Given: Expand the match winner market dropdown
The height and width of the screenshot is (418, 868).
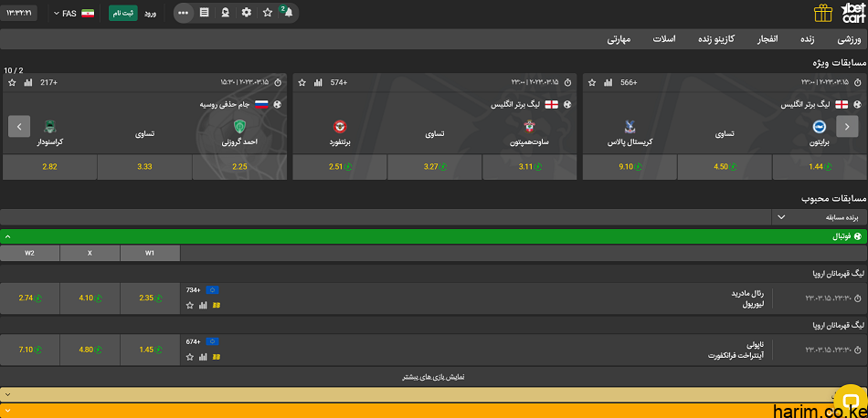Looking at the screenshot, I should (x=780, y=217).
